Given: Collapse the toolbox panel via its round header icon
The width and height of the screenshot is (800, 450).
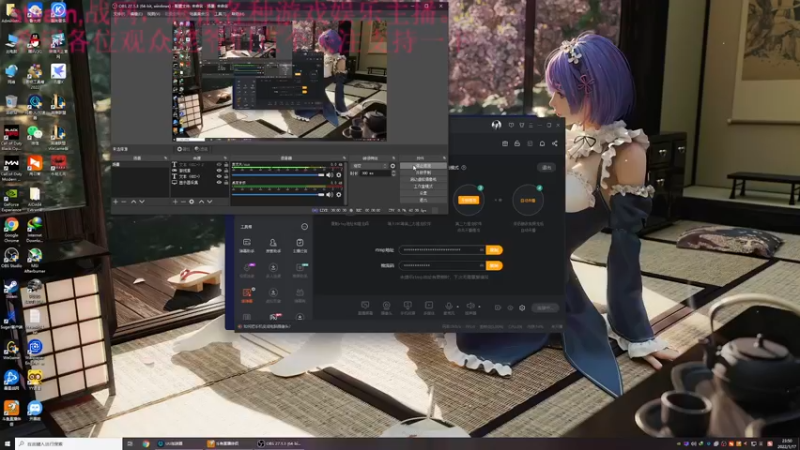Looking at the screenshot, I should pos(305,227).
